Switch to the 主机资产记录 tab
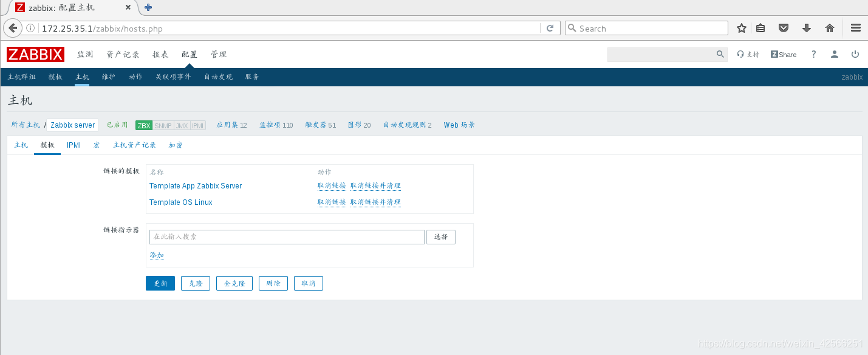This screenshot has height=355, width=868. tap(134, 145)
